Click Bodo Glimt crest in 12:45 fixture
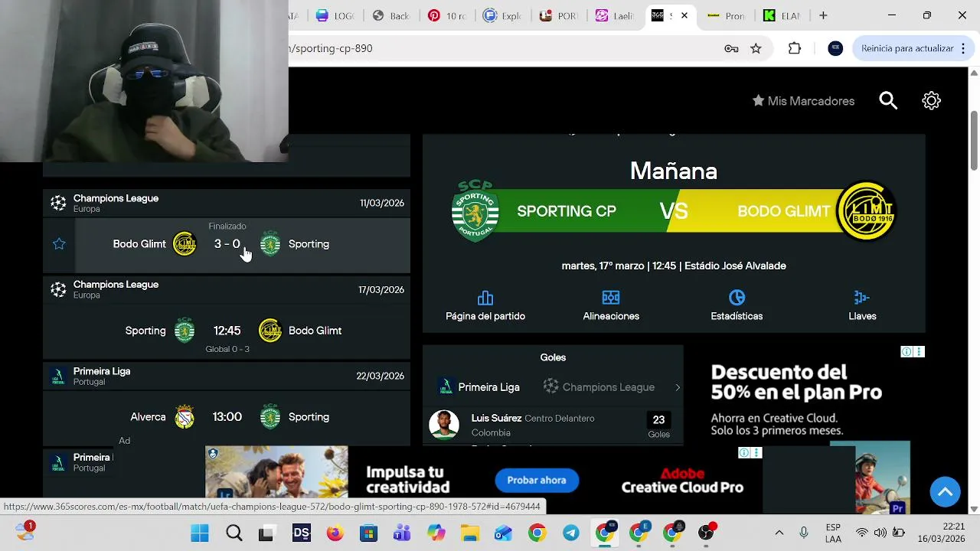Image resolution: width=980 pixels, height=551 pixels. point(270,331)
